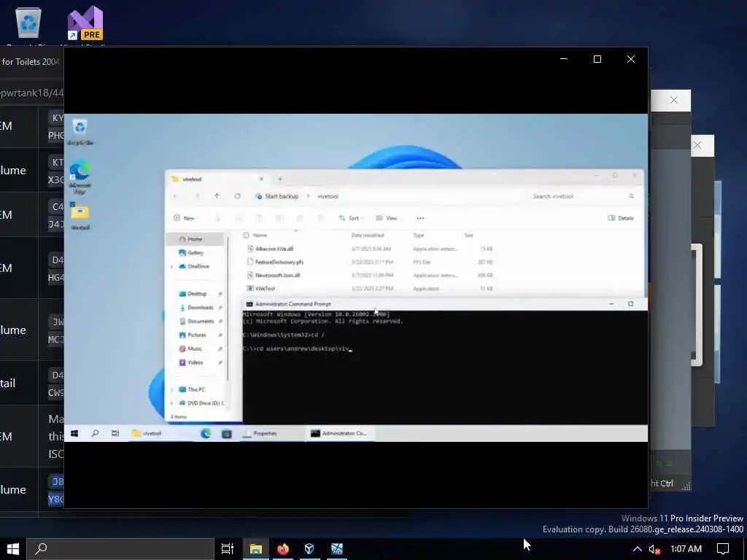Viewport: 747px width, 560px height.
Task: Toggle the Details pane button
Action: 621,218
